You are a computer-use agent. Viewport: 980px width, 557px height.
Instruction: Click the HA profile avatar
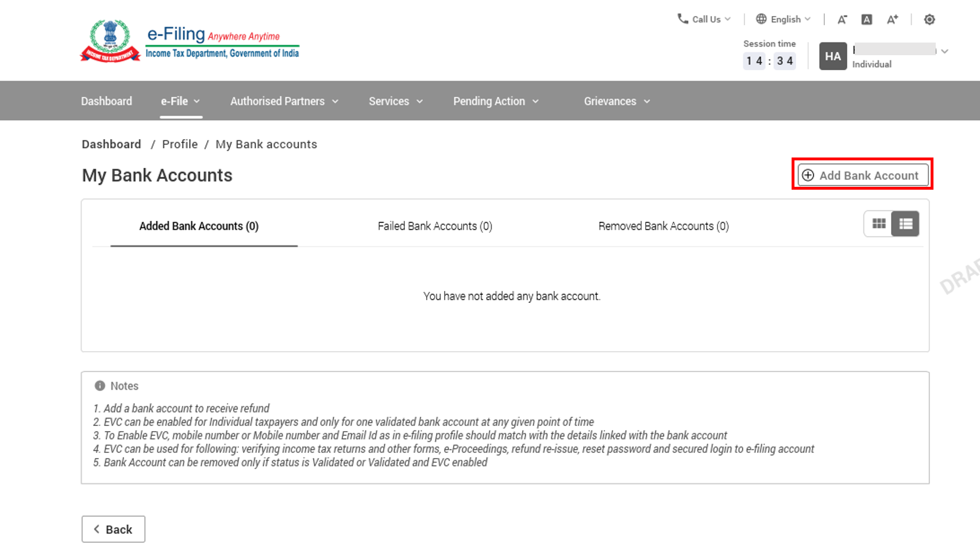point(833,56)
